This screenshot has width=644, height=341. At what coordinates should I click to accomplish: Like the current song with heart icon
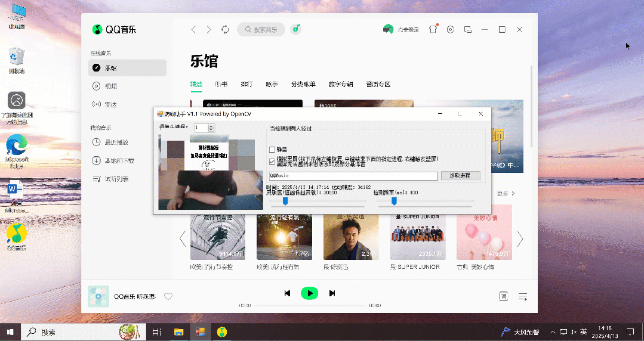(x=168, y=296)
